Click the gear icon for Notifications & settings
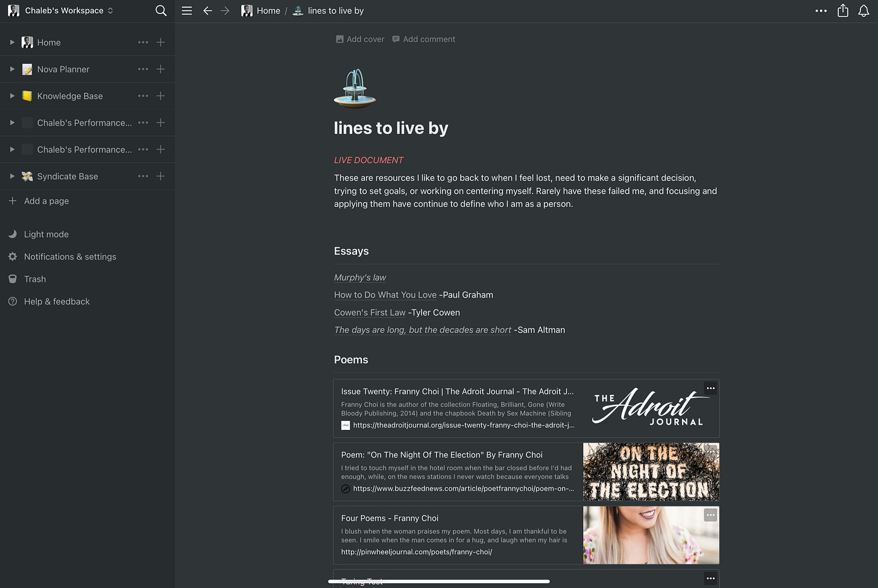The image size is (878, 588). point(13,257)
